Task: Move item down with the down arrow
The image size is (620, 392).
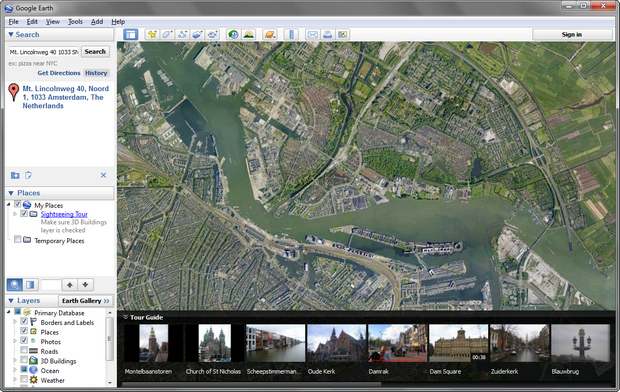Action: 85,284
